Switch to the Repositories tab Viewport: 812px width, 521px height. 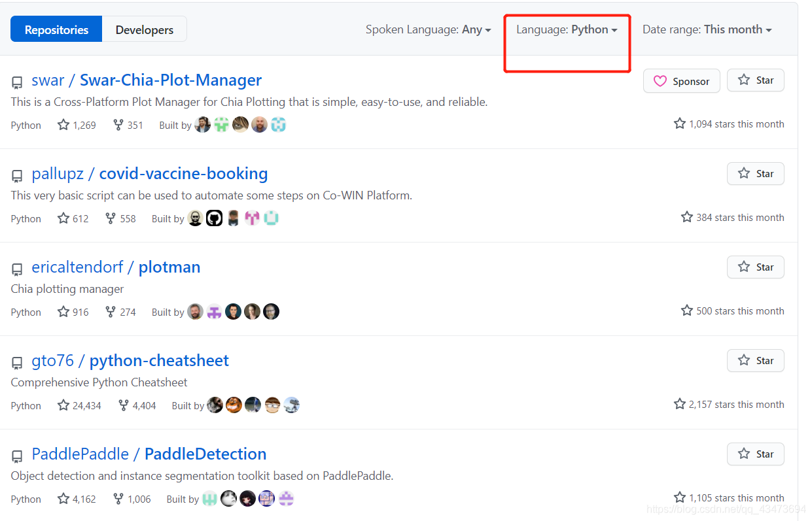(56, 29)
